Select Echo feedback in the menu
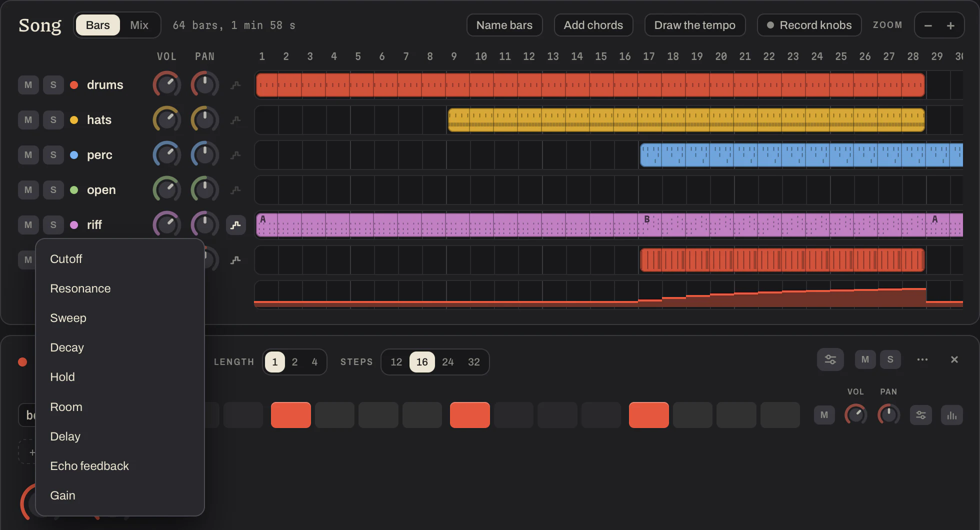The image size is (980, 530). 120,466
